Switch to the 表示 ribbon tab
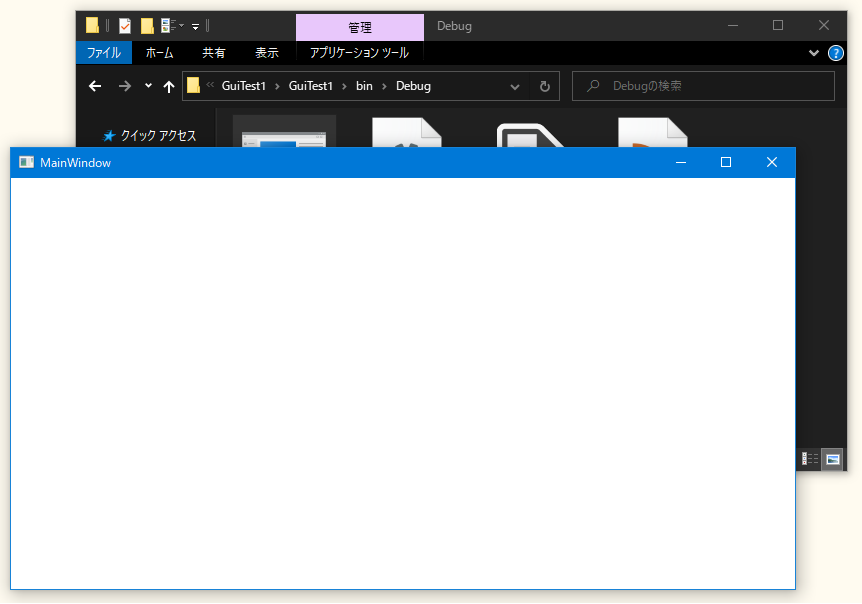This screenshot has height=604, width=862. tap(266, 53)
